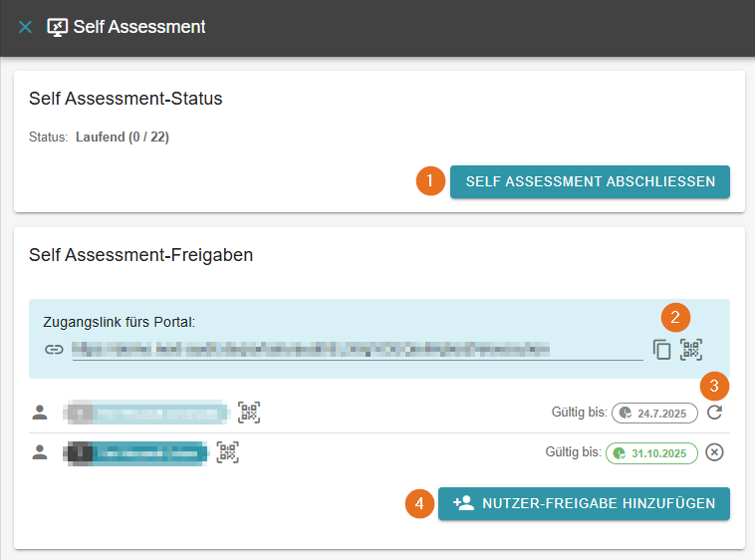Click the chain link icon beside portal link

click(53, 350)
